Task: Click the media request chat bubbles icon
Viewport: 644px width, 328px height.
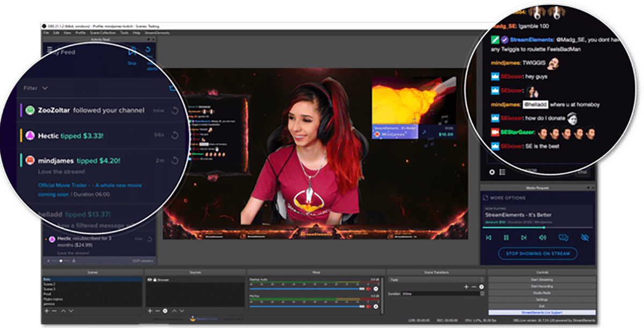Action: (563, 237)
